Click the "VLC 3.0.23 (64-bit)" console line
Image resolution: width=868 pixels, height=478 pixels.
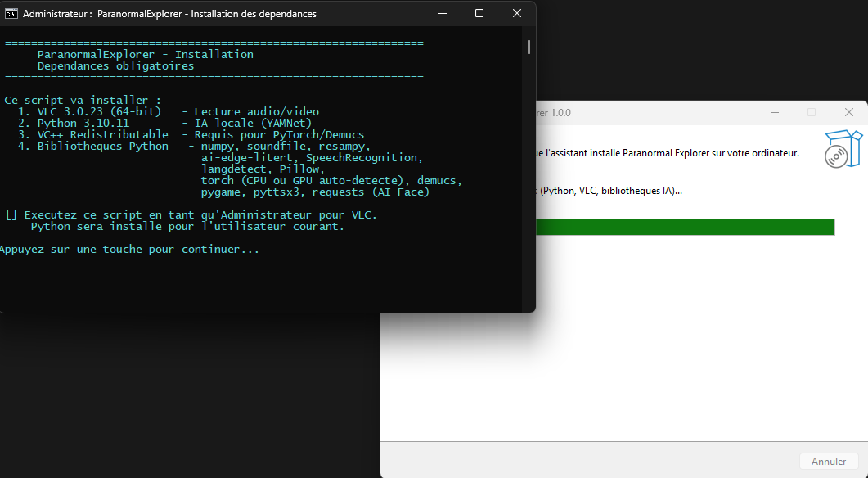click(97, 111)
